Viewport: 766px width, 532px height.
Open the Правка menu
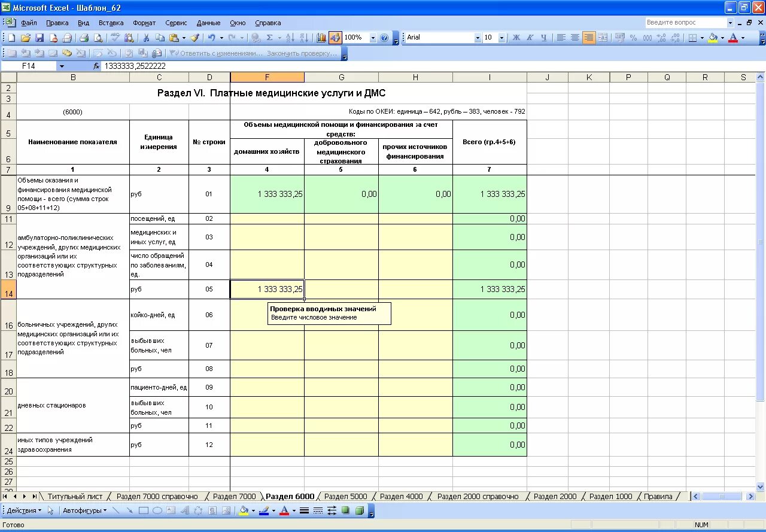point(57,23)
